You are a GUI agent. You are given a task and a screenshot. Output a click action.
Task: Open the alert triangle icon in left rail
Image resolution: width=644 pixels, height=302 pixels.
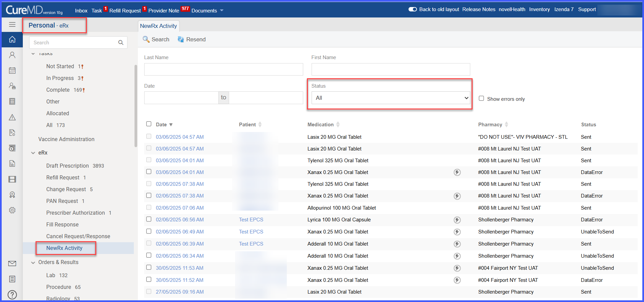click(12, 117)
